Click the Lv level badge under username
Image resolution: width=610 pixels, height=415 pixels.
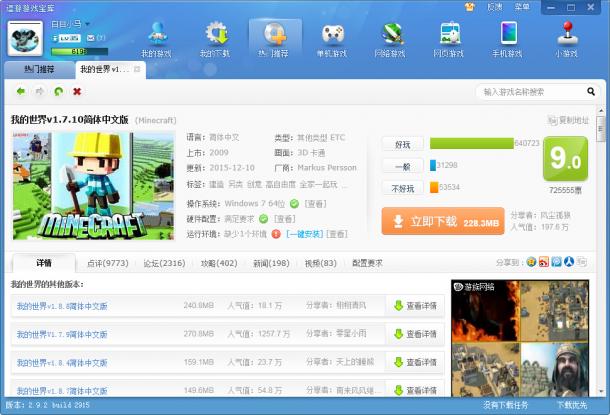point(70,38)
